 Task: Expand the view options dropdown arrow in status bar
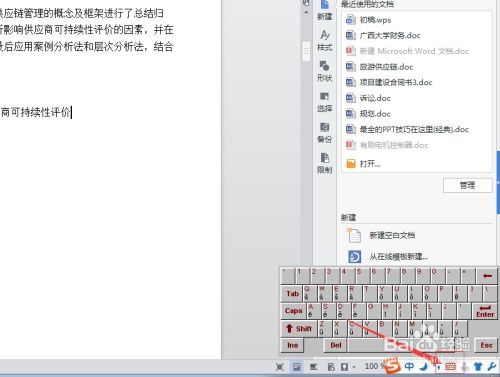tap(354, 367)
